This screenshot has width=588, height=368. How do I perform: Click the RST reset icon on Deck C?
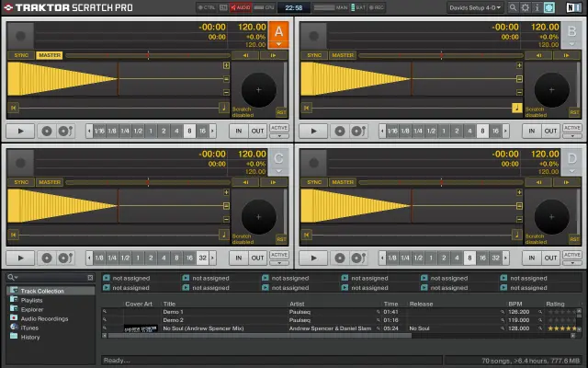281,238
